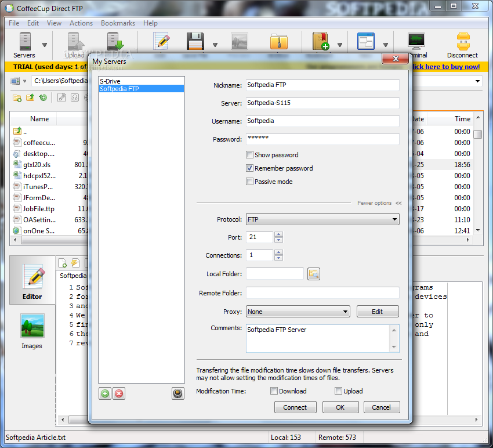Click the green refresh icon in local pane

point(43,98)
